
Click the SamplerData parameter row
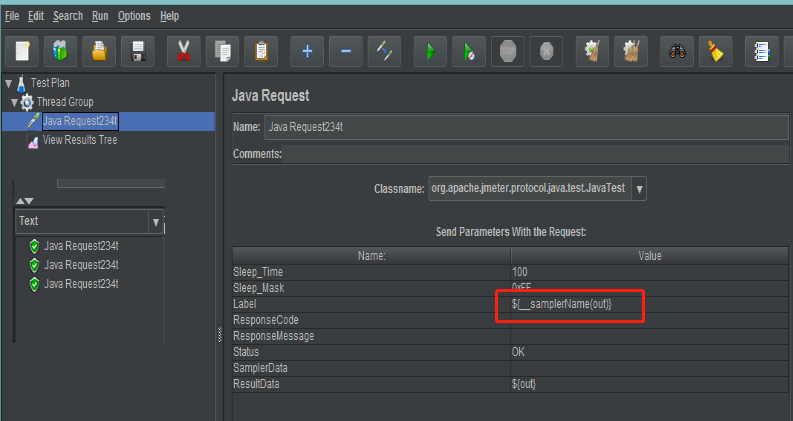pos(510,368)
